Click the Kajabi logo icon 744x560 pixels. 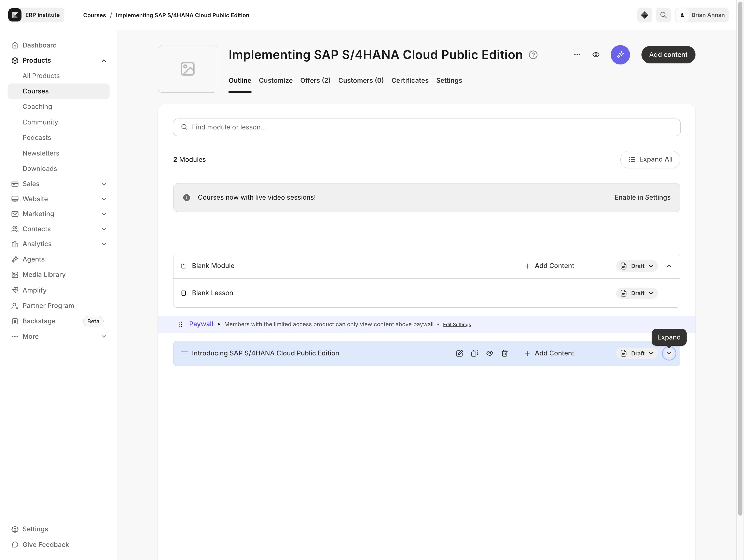pyautogui.click(x=15, y=15)
